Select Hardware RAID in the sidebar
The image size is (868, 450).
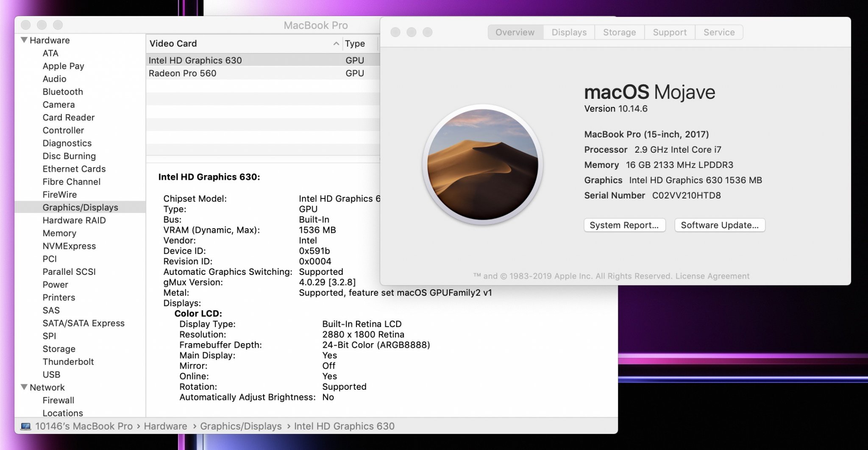pyautogui.click(x=74, y=220)
